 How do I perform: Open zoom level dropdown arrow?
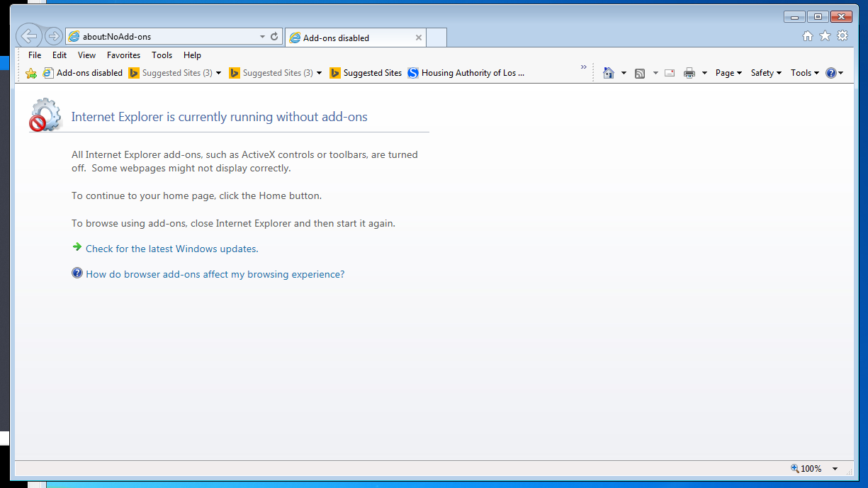click(835, 469)
